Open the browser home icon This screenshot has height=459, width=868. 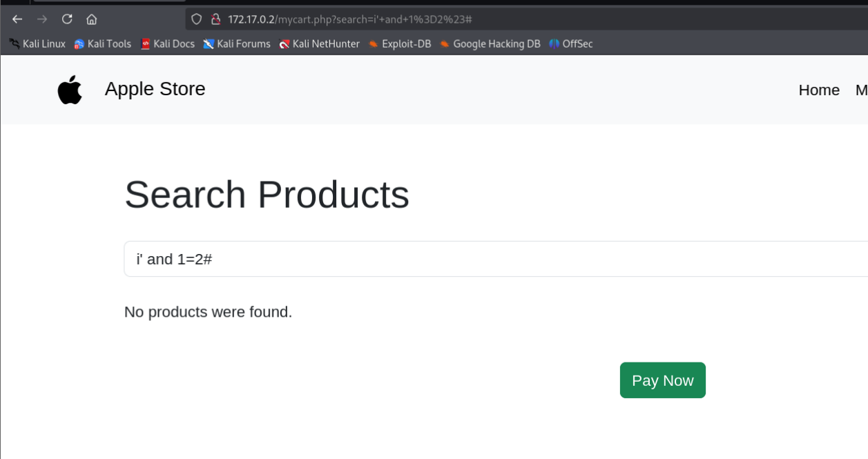point(92,19)
